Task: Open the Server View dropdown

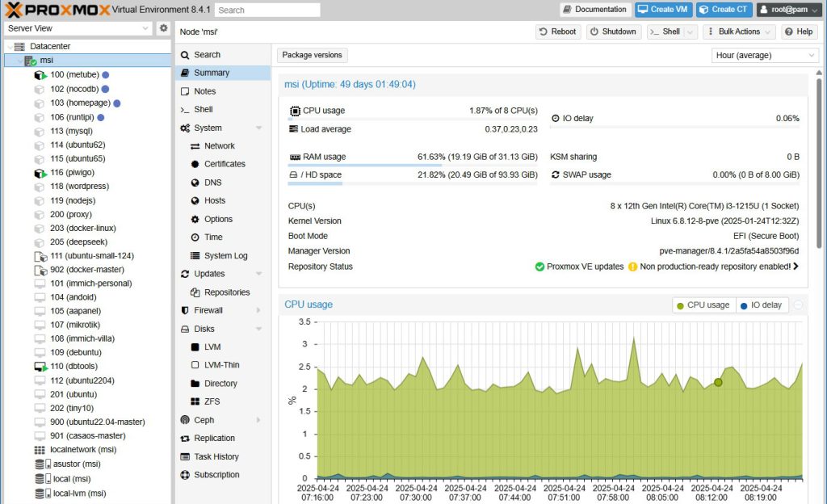Action: click(x=145, y=28)
